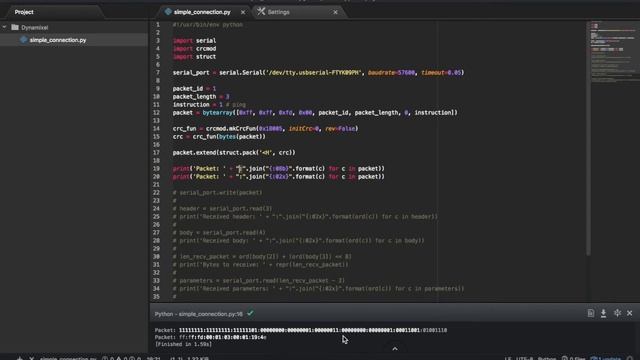Click the 'import serial' line
The height and width of the screenshot is (360, 640).
194,40
